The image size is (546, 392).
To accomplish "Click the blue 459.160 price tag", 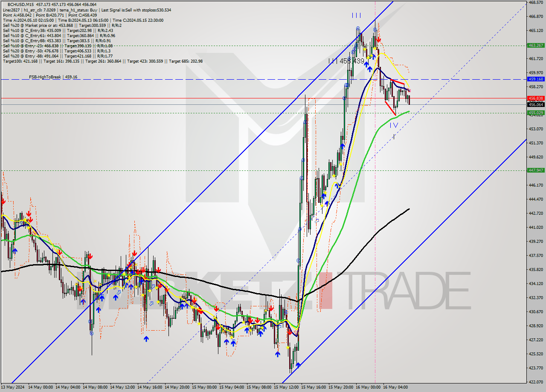I will click(x=535, y=79).
